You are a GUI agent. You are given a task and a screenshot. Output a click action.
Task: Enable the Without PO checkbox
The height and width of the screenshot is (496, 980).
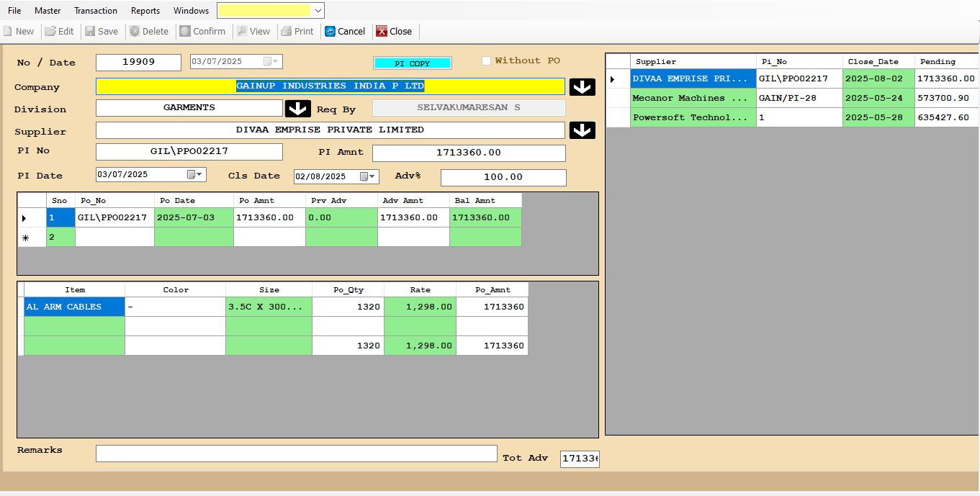[x=486, y=61]
